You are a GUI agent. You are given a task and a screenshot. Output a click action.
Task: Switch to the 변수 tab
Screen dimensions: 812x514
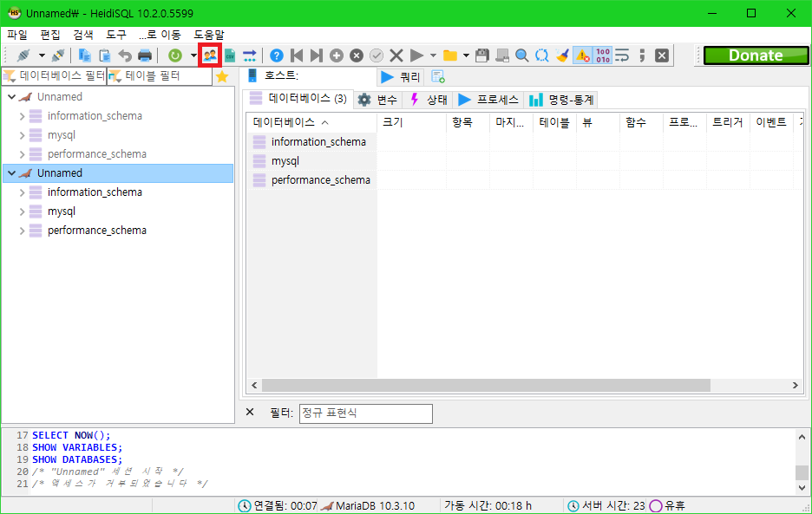tap(377, 100)
